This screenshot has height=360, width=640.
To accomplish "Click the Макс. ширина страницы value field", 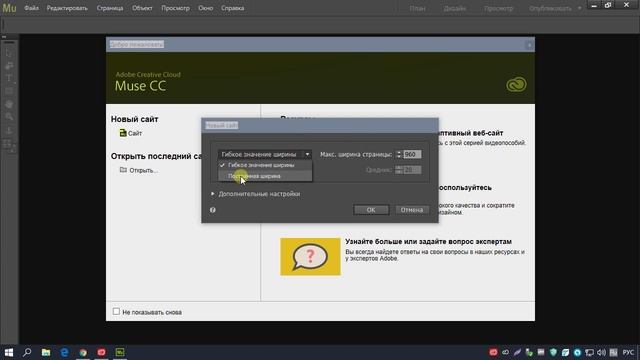I will pos(412,154).
